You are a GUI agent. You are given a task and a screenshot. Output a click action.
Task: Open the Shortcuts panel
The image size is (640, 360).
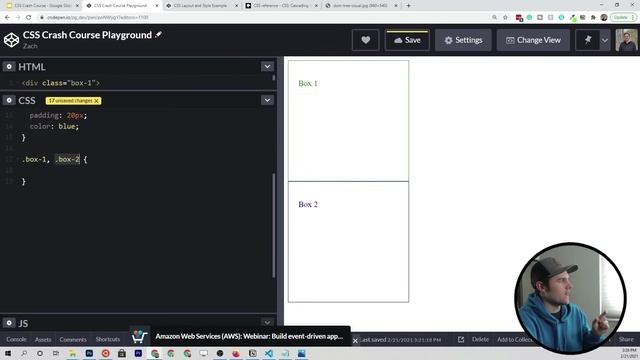[108, 339]
